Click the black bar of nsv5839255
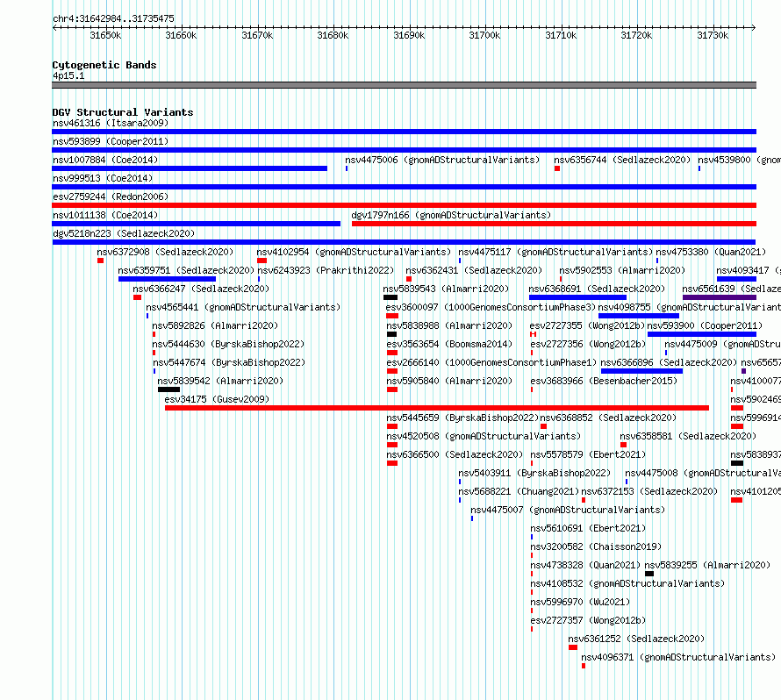The image size is (781, 700). [x=649, y=574]
